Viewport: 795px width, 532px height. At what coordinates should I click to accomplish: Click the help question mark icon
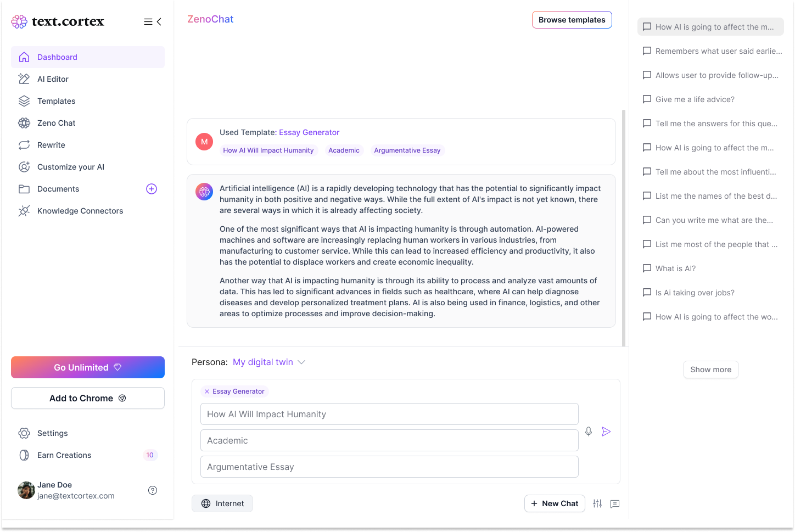[x=153, y=490]
